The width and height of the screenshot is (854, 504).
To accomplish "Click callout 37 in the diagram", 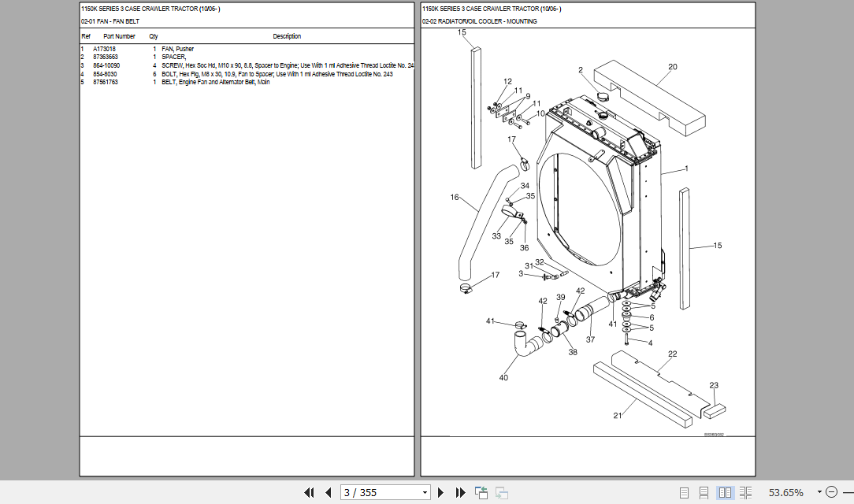I will click(590, 339).
